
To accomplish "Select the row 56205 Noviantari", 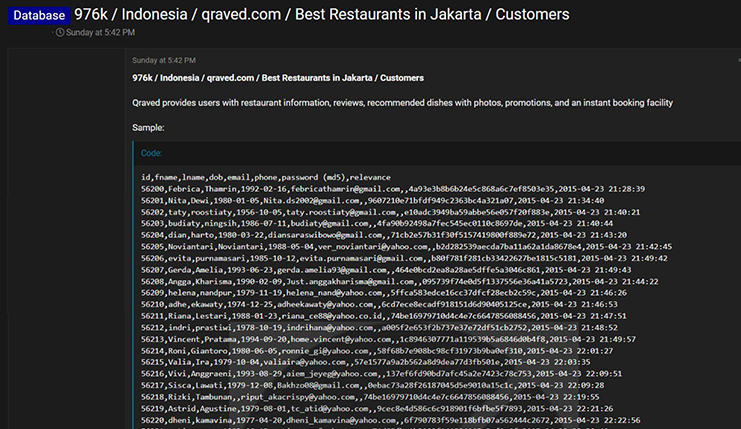I will point(406,247).
